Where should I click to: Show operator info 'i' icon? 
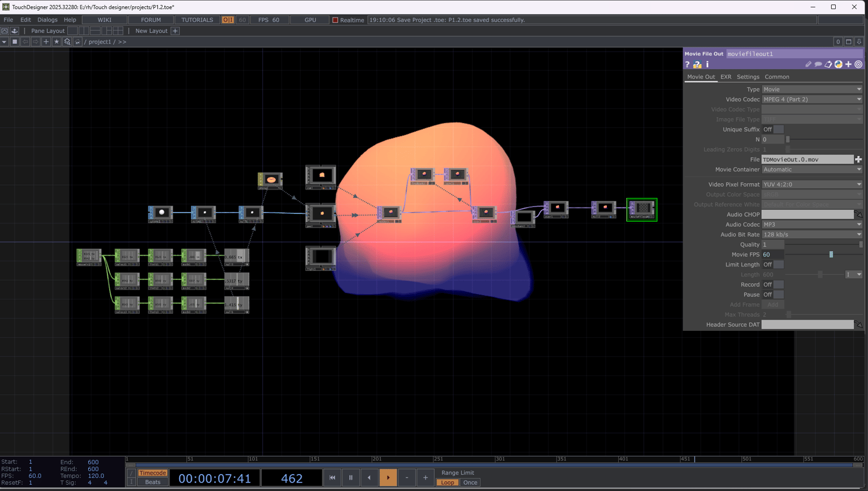pos(707,64)
